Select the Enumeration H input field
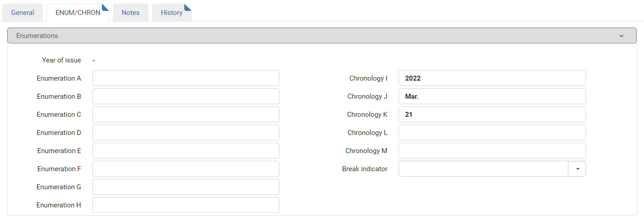 (186, 205)
